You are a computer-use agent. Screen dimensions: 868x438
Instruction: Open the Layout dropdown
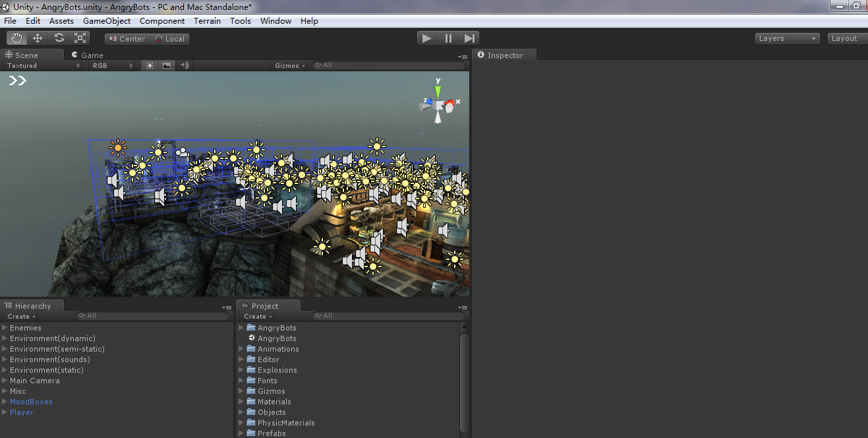click(848, 38)
